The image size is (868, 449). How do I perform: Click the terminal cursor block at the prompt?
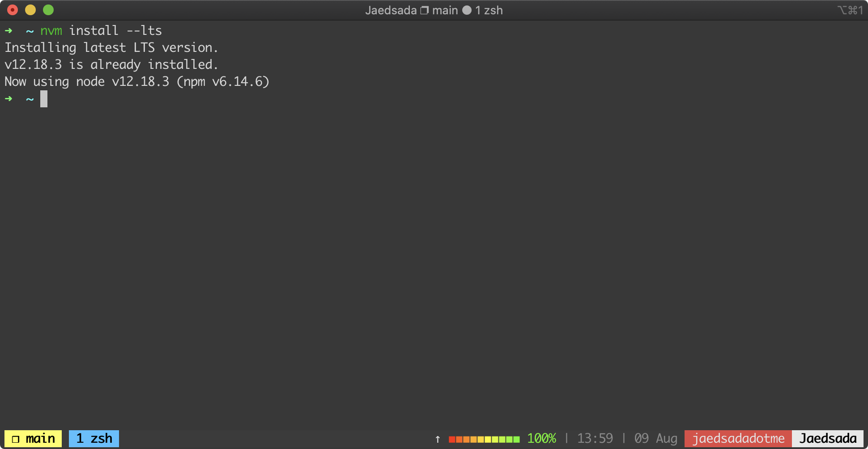(44, 99)
